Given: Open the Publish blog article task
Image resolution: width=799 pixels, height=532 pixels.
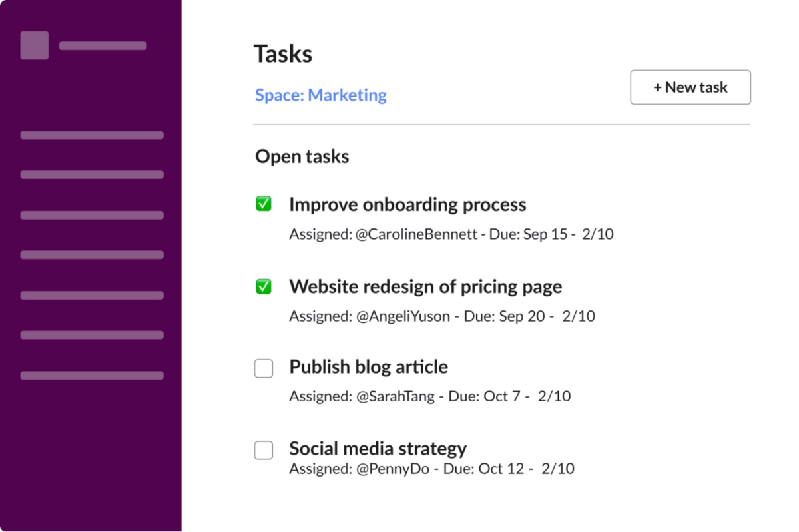Looking at the screenshot, I should tap(368, 367).
